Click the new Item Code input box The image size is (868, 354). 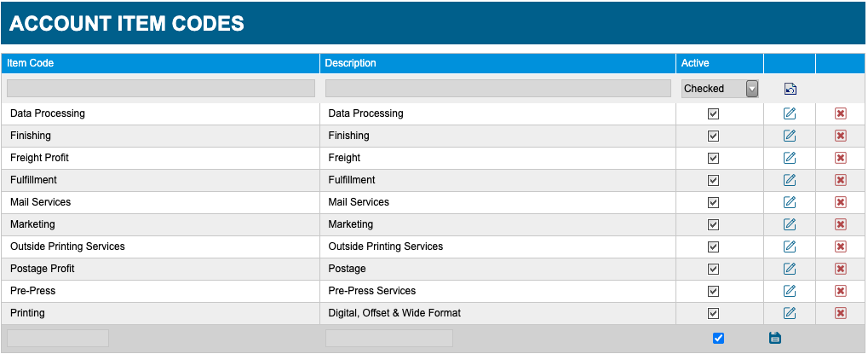(58, 338)
